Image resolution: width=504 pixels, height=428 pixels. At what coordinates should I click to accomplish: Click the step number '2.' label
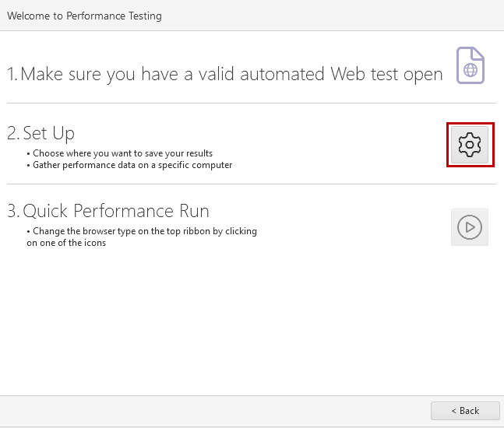tap(13, 133)
